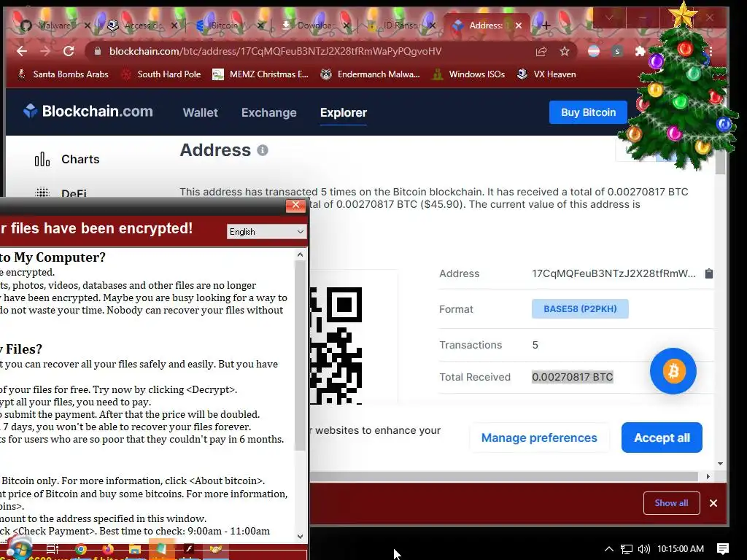Close the Address tab
The width and height of the screenshot is (747, 560).
coord(519,26)
